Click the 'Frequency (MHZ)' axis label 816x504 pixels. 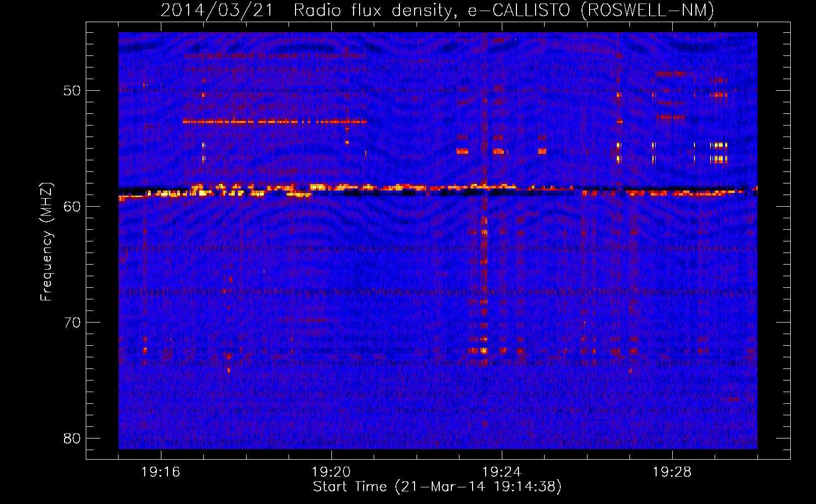point(46,241)
